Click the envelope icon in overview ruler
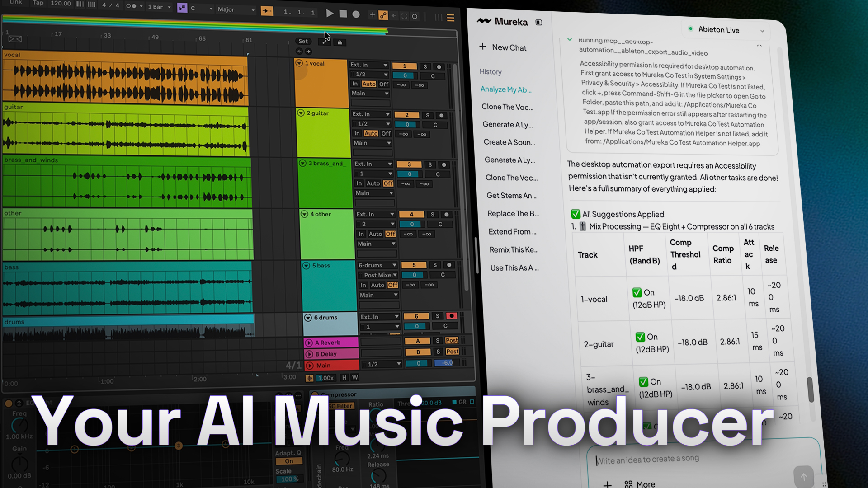 click(15, 39)
